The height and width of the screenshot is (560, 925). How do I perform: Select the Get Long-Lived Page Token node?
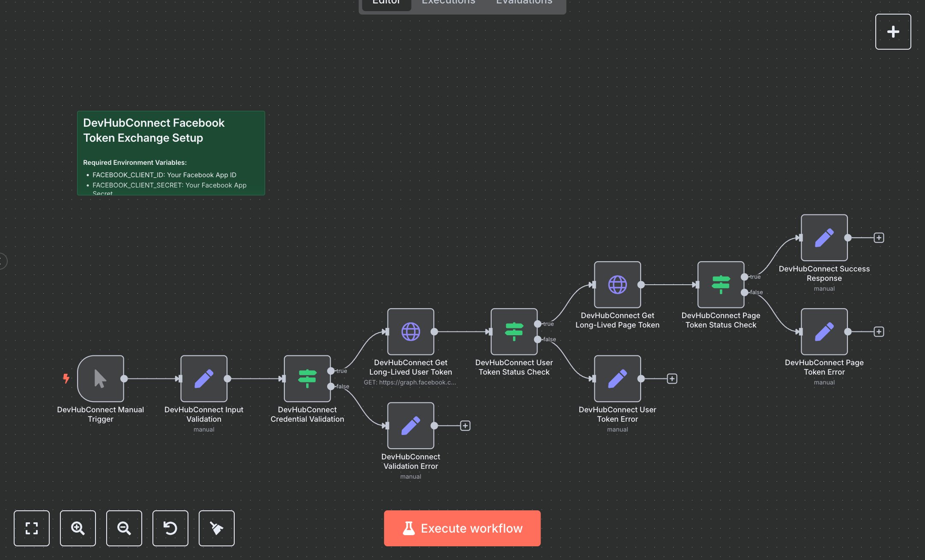click(x=618, y=284)
